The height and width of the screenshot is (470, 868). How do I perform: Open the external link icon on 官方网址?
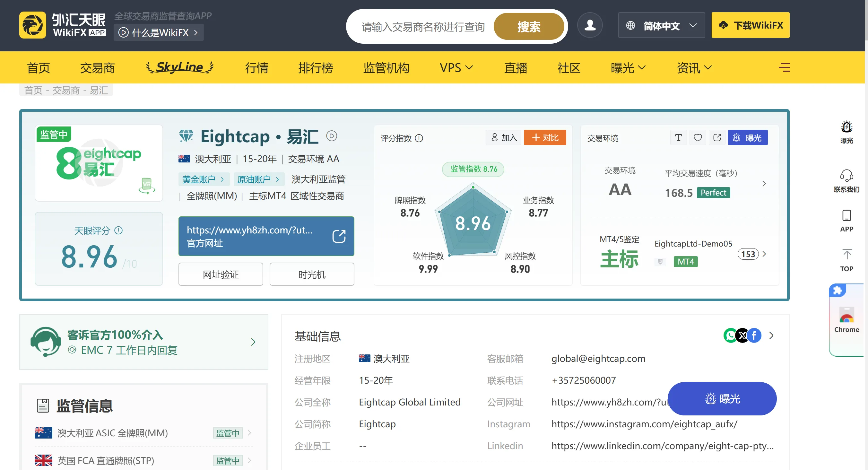(x=339, y=236)
